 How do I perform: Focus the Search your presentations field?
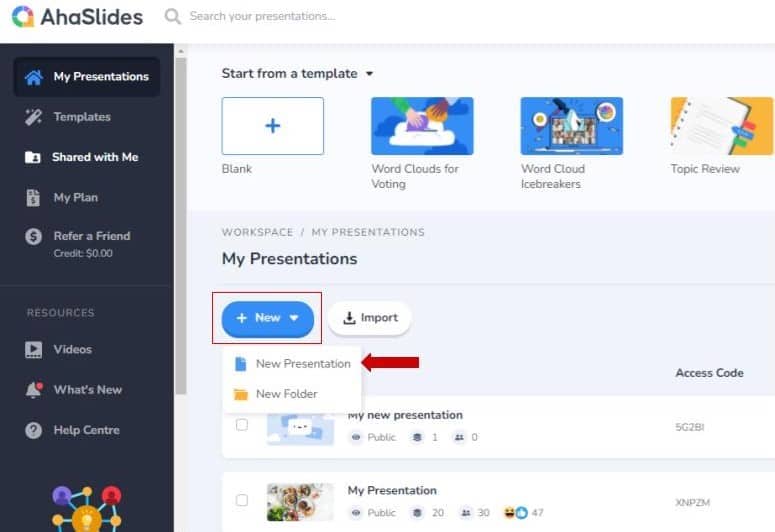tap(262, 16)
